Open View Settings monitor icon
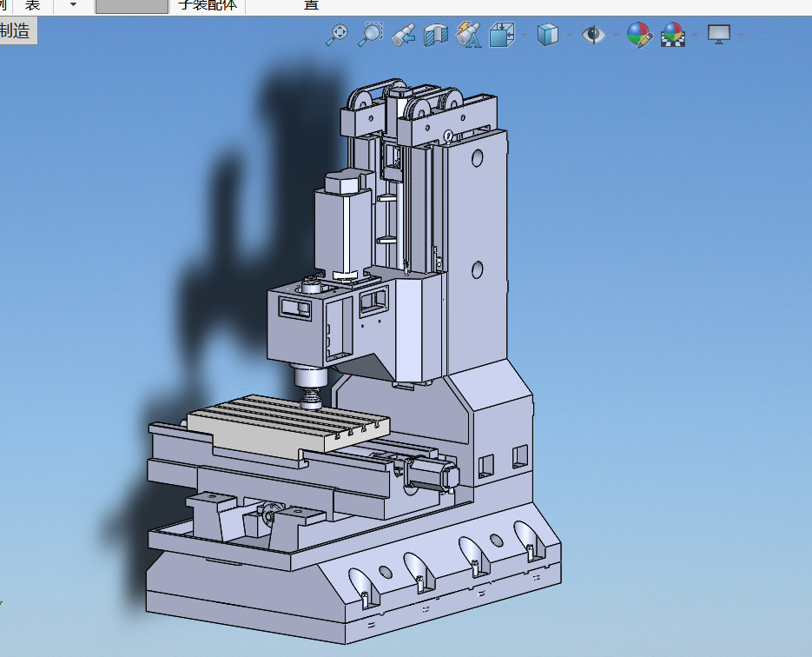The width and height of the screenshot is (812, 657). (719, 35)
